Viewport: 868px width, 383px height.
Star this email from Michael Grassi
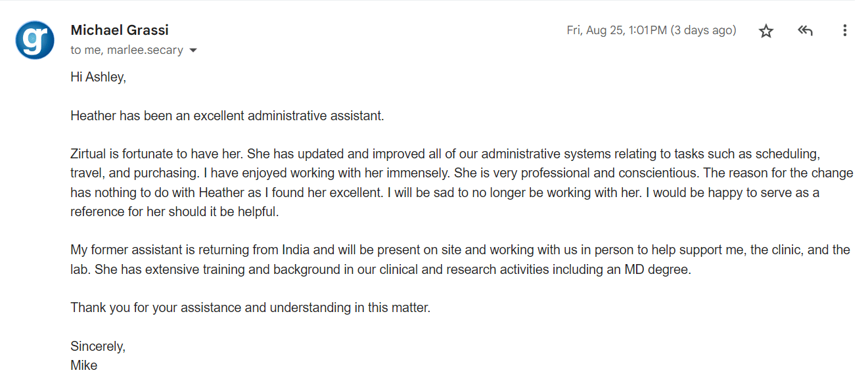pyautogui.click(x=766, y=31)
